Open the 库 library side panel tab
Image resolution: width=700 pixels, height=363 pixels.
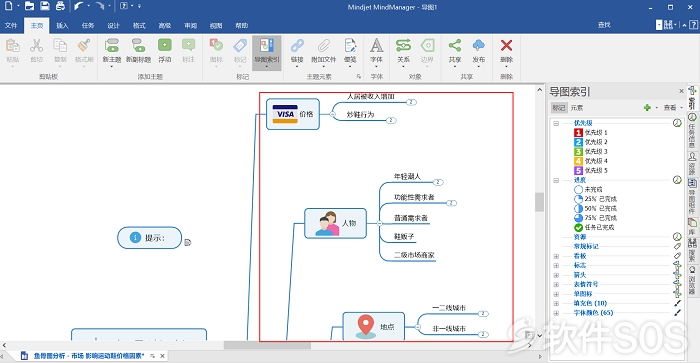point(692,227)
